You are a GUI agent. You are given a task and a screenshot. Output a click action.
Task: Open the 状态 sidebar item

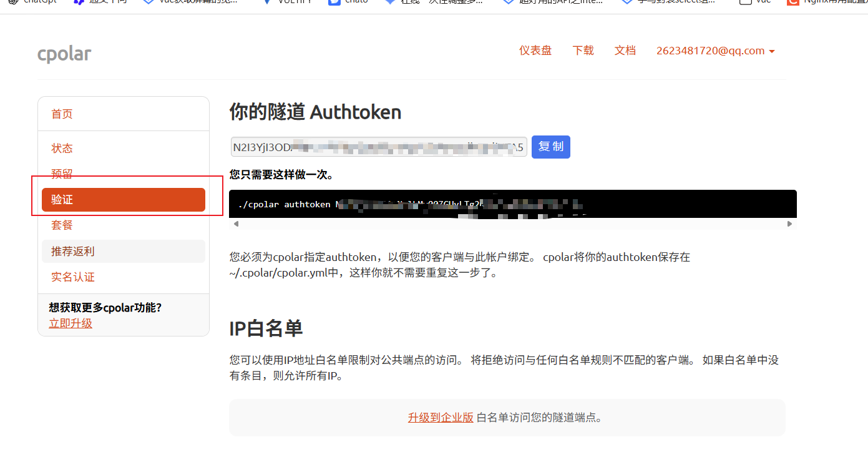pyautogui.click(x=62, y=148)
